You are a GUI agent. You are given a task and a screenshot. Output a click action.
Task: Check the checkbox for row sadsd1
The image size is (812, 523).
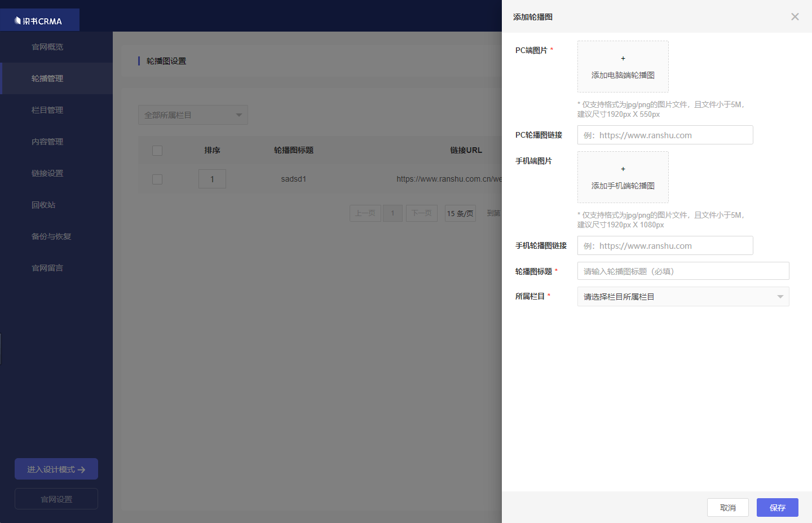click(x=157, y=179)
